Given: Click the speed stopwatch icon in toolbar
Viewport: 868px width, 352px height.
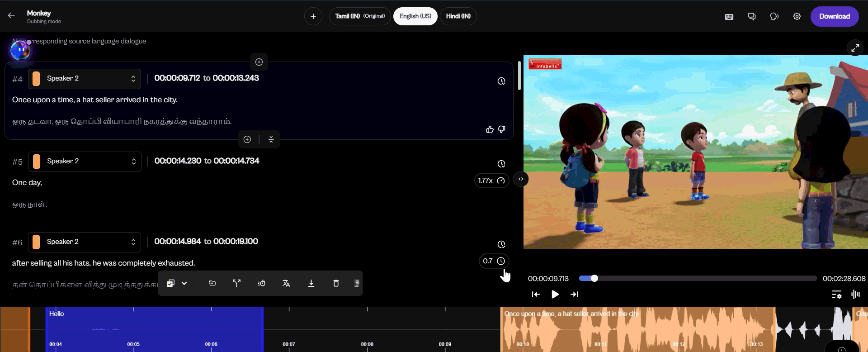Looking at the screenshot, I should [x=261, y=283].
